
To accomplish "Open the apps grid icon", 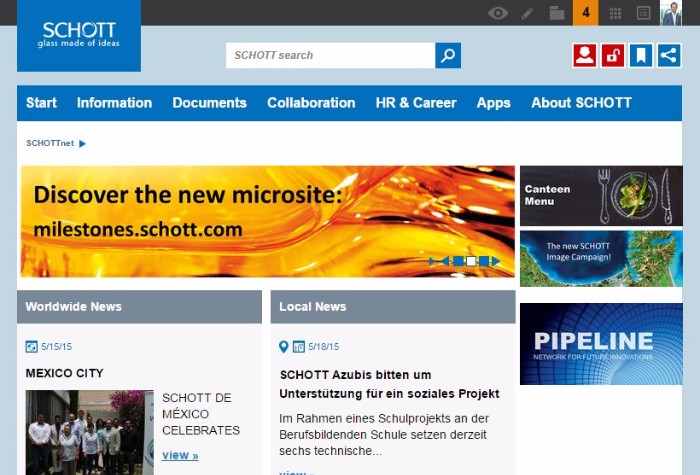I will pos(615,13).
